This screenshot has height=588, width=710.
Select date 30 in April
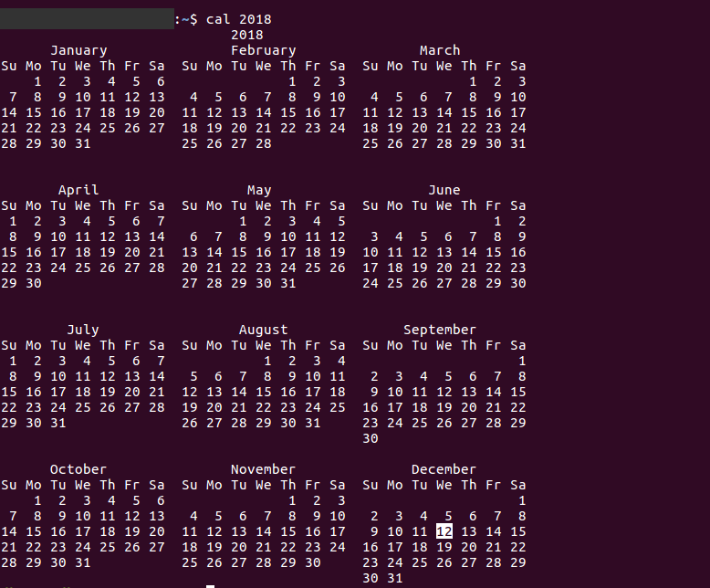(34, 283)
